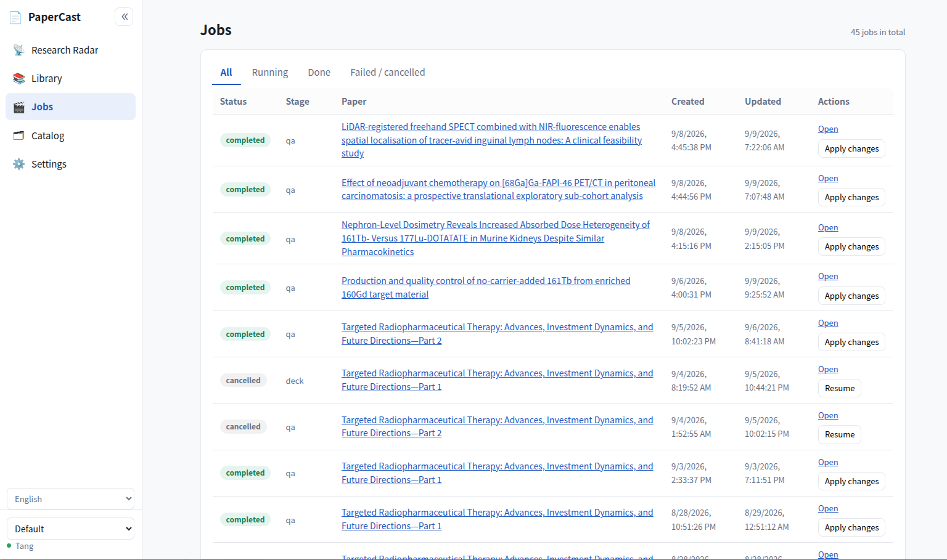Open the neoadjuvant chemotherapy FAPI-46 PET/CT paper
The height and width of the screenshot is (560, 947).
[498, 189]
